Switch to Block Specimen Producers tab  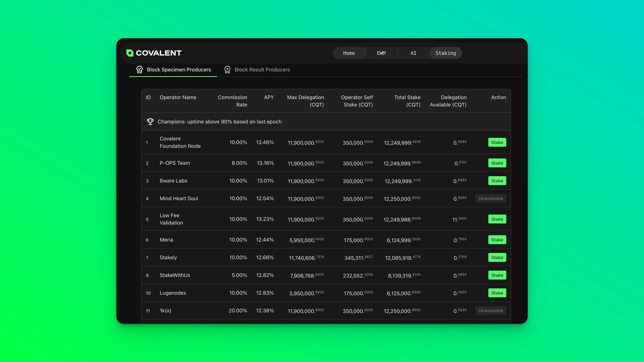pyautogui.click(x=173, y=70)
